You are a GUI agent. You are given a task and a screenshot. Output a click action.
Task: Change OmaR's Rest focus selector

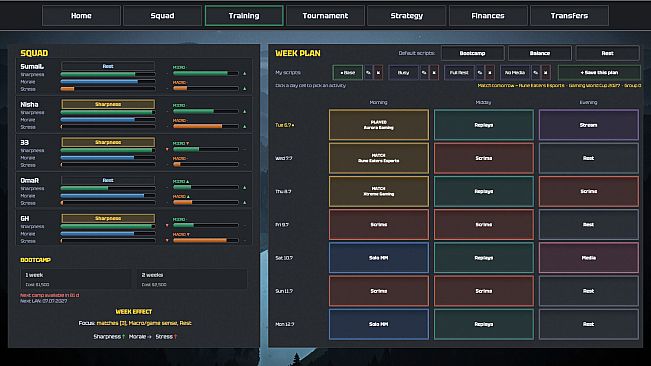pos(108,180)
